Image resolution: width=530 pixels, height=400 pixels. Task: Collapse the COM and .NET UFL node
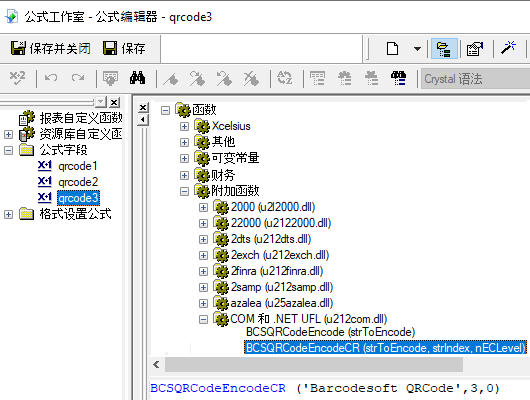coord(203,319)
